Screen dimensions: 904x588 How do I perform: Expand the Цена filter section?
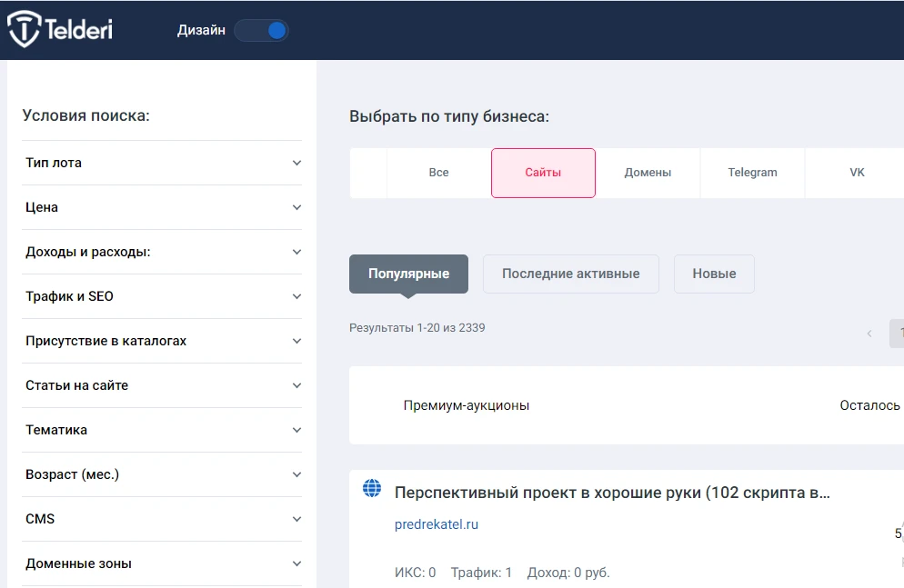pyautogui.click(x=162, y=207)
